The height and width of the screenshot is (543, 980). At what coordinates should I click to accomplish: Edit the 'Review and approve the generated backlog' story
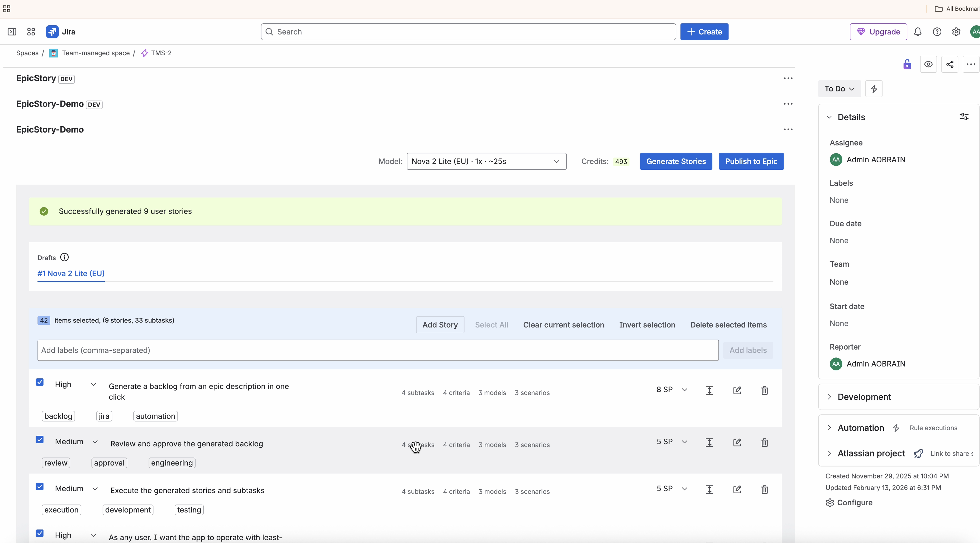pyautogui.click(x=737, y=443)
